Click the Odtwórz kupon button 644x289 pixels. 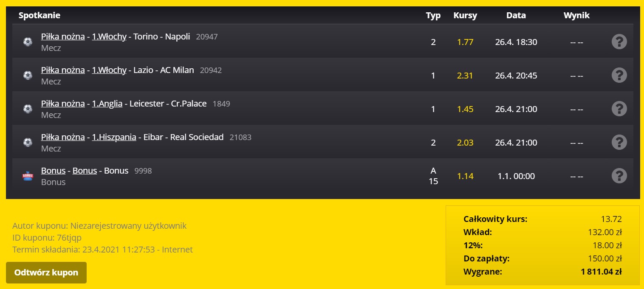(x=46, y=272)
